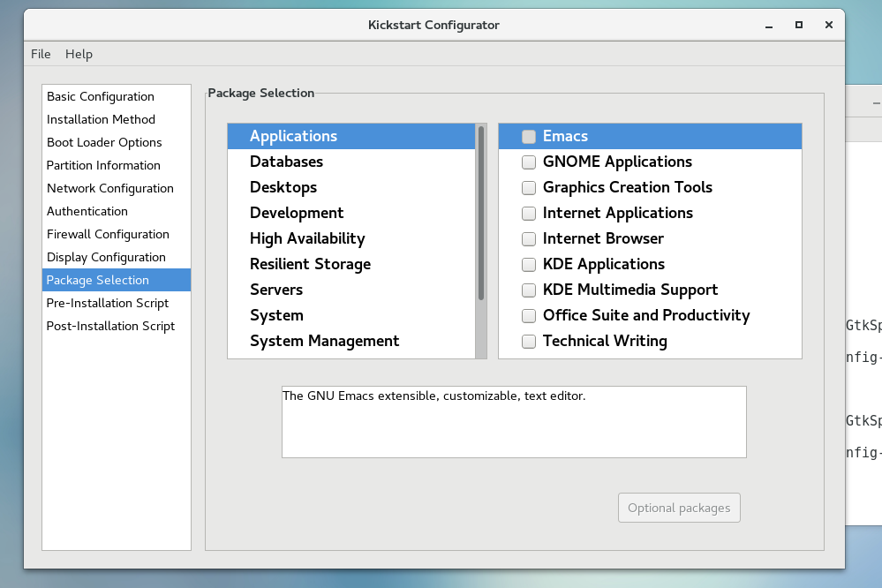Click the Emacs package group label
The height and width of the screenshot is (588, 882).
click(x=565, y=136)
